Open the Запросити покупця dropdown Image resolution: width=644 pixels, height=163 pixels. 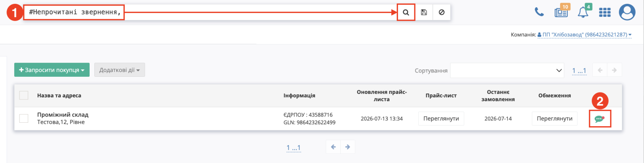(52, 70)
